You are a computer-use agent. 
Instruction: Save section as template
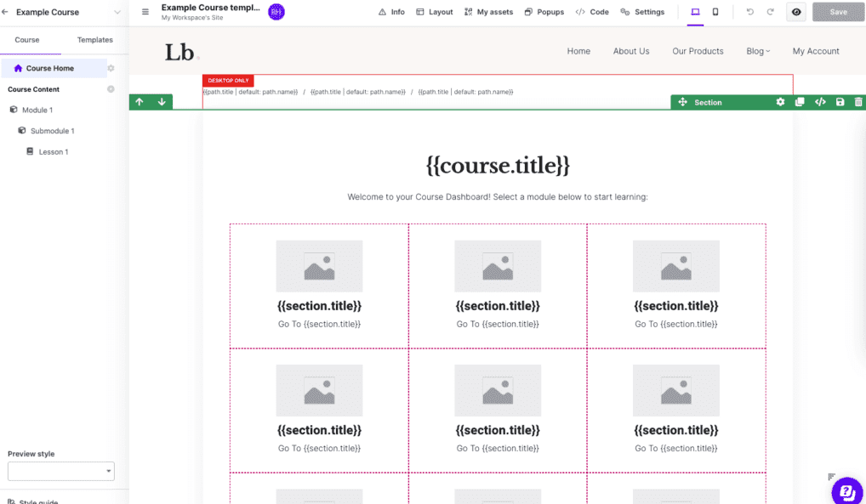pos(840,102)
